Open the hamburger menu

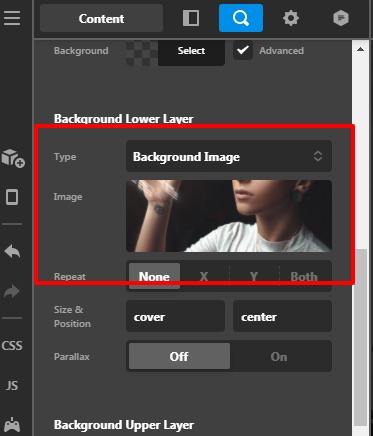(x=12, y=18)
